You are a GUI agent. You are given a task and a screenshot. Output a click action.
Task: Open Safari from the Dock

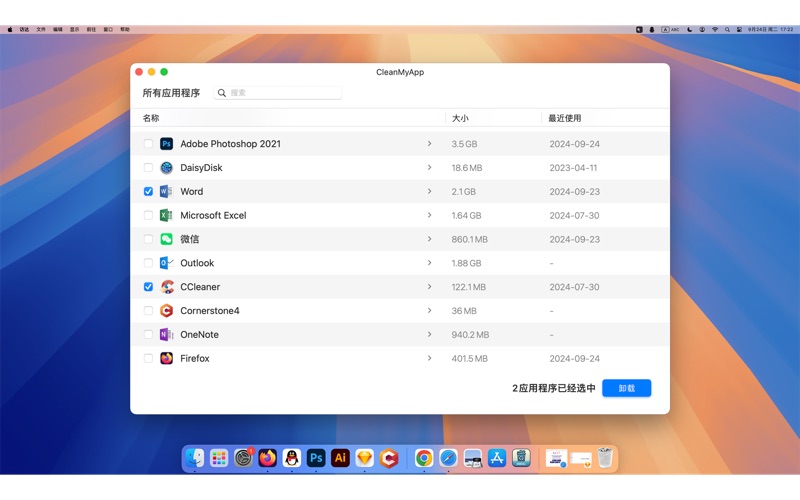(448, 458)
